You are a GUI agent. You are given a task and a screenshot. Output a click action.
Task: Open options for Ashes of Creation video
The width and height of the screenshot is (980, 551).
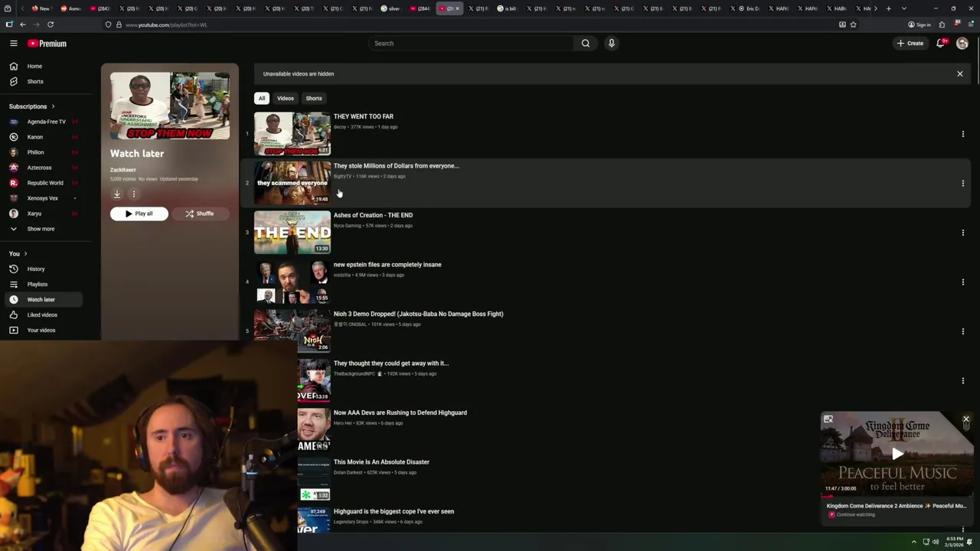(x=962, y=233)
